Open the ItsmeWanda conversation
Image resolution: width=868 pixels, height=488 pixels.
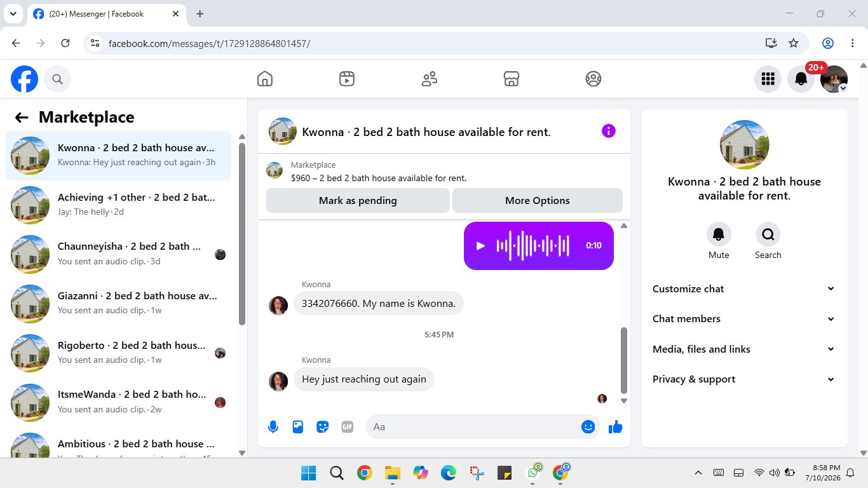click(x=118, y=402)
